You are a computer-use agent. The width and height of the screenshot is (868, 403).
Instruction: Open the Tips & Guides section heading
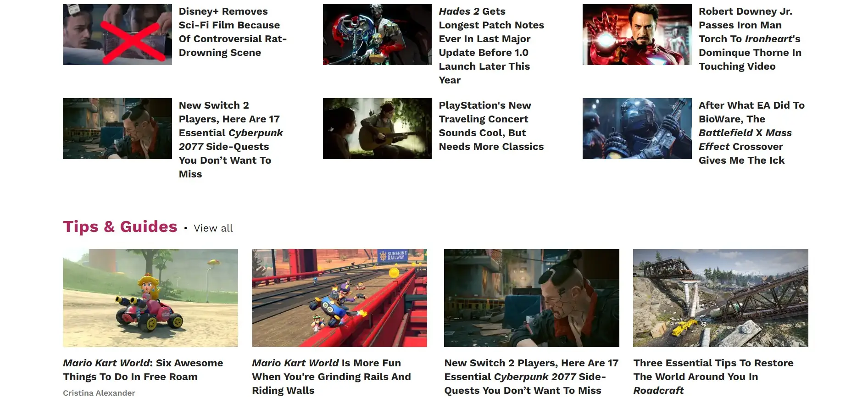point(120,227)
